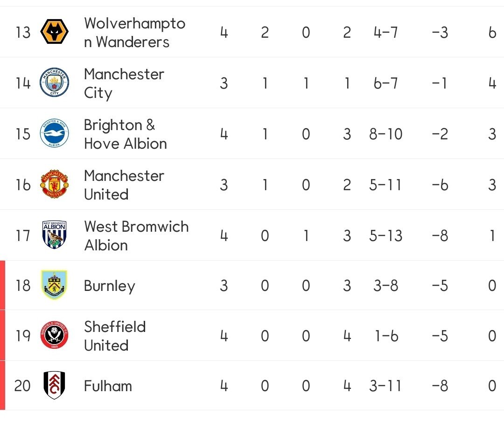504x428 pixels.
Task: Open the Burnley team name
Action: tap(110, 286)
